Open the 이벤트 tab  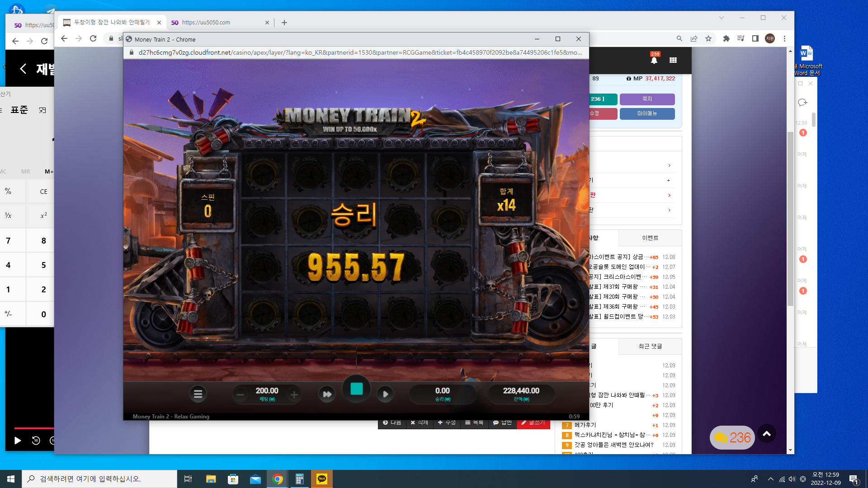(650, 238)
